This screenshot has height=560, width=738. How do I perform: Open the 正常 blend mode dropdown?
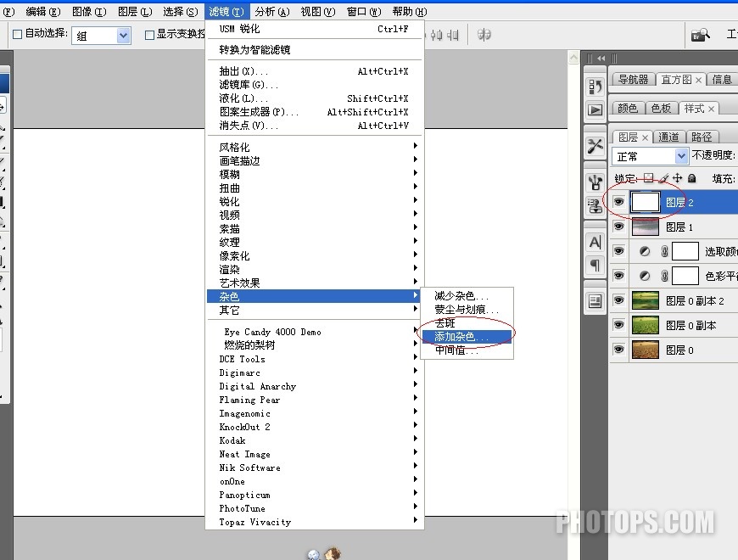(681, 156)
